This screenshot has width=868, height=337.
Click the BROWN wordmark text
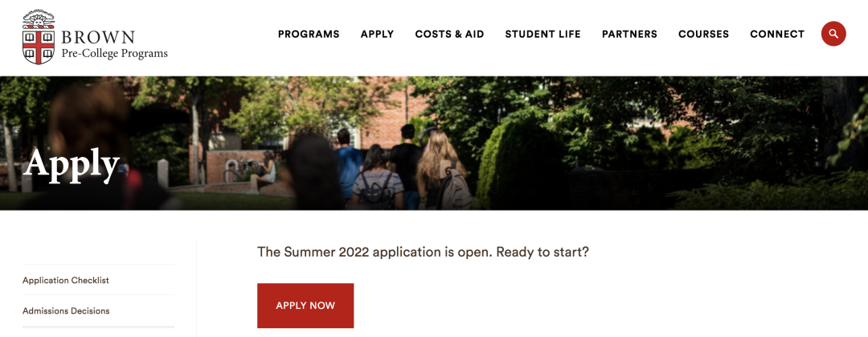click(x=98, y=38)
